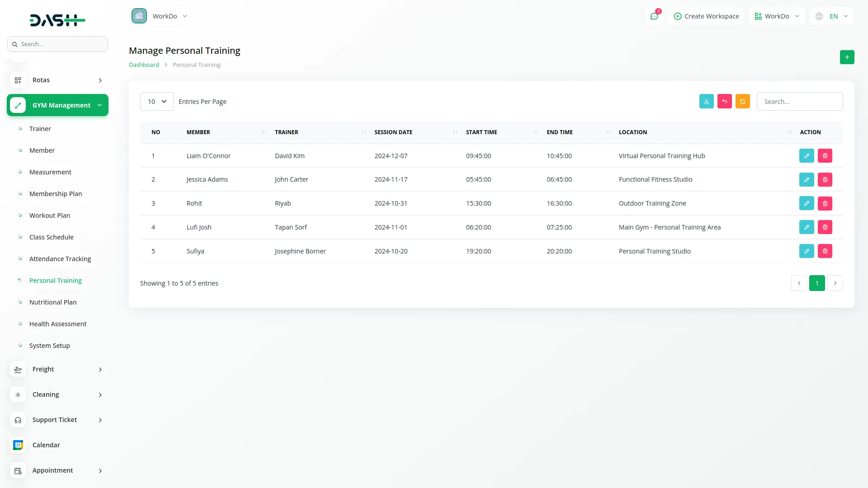The height and width of the screenshot is (488, 868).
Task: Click the table search input field
Action: (x=799, y=101)
